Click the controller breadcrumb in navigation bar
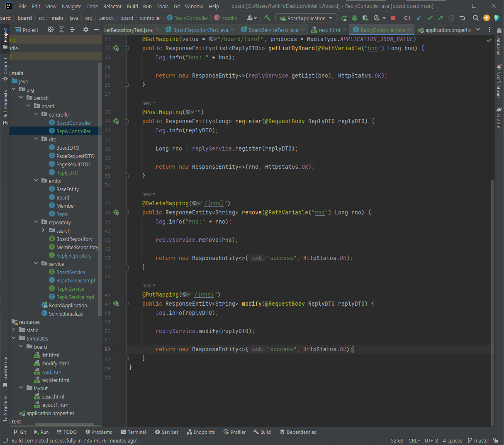The image size is (504, 445). [150, 18]
